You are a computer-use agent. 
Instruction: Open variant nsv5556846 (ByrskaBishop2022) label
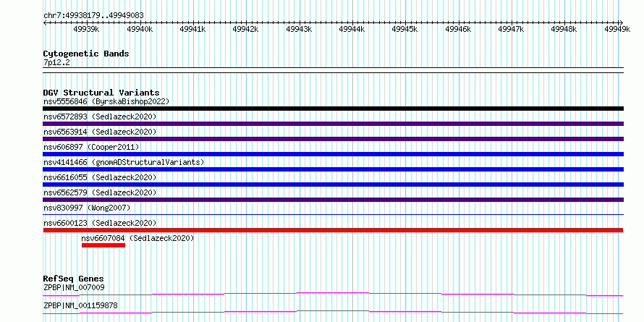(x=106, y=101)
